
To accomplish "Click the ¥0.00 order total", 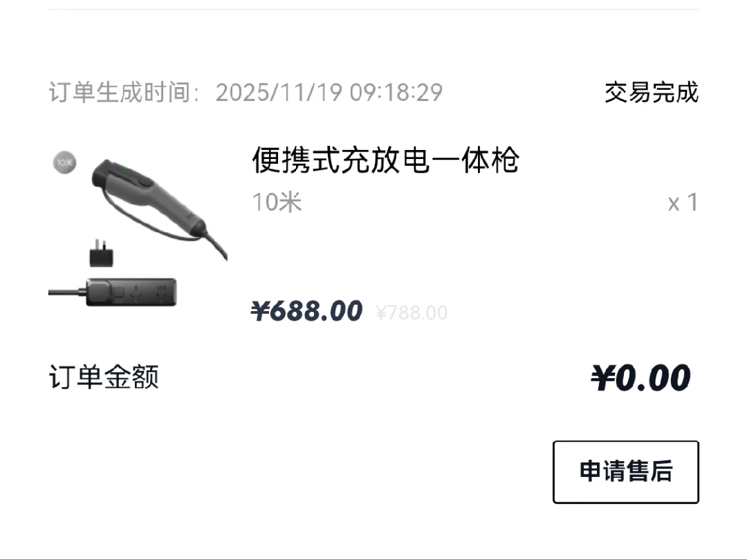I will (x=640, y=377).
